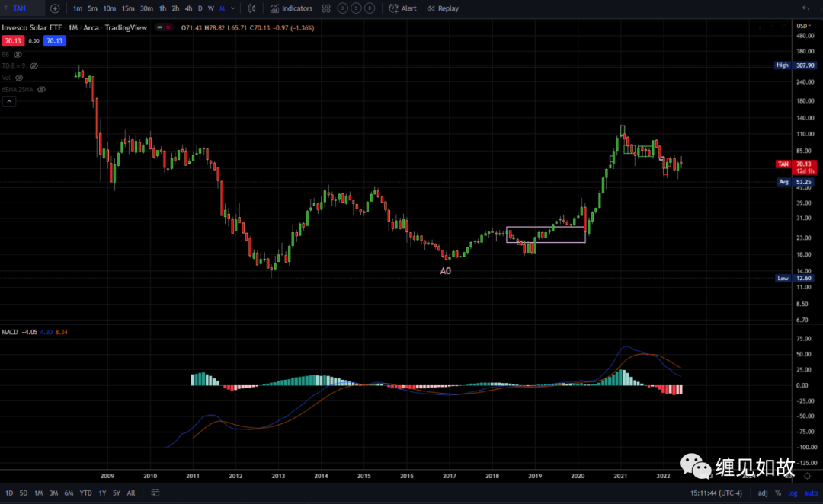Set range to 1M
823x504 pixels.
point(38,493)
